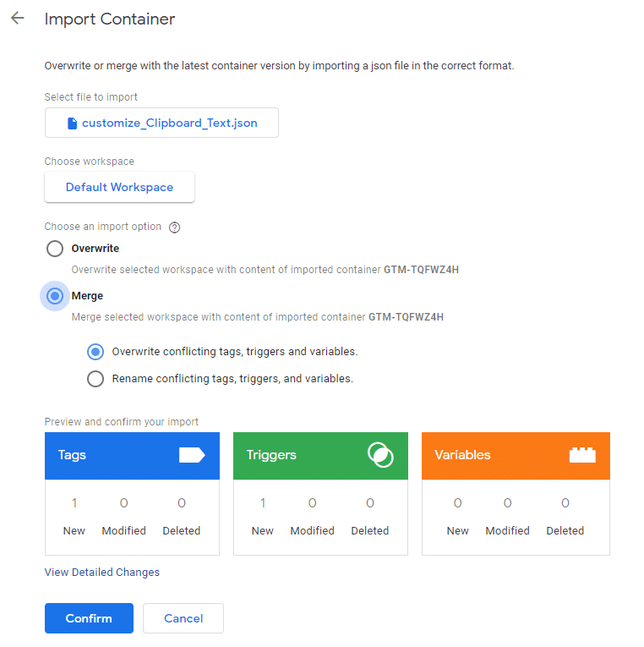The height and width of the screenshot is (647, 644).
Task: Click the New triggers count
Action: point(262,503)
